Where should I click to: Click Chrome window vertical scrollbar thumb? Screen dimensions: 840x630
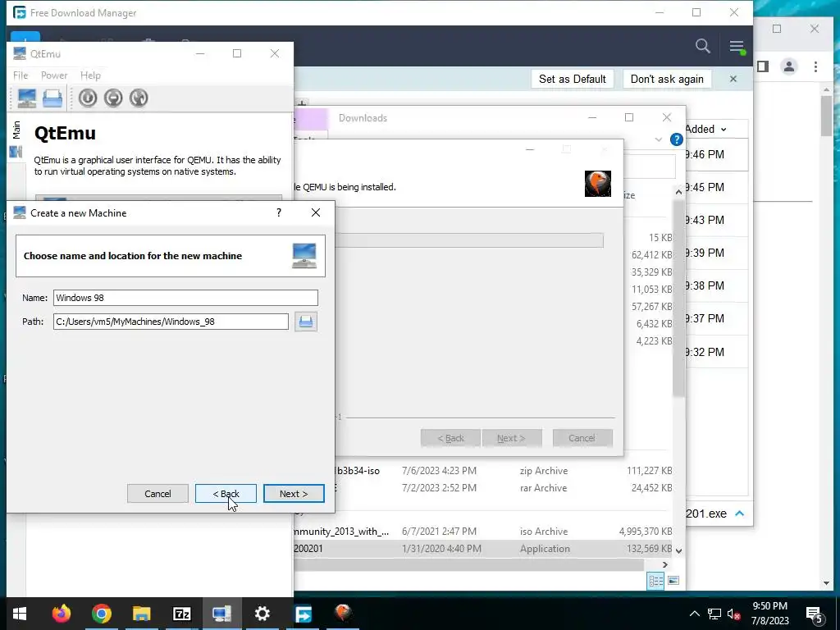(826, 116)
